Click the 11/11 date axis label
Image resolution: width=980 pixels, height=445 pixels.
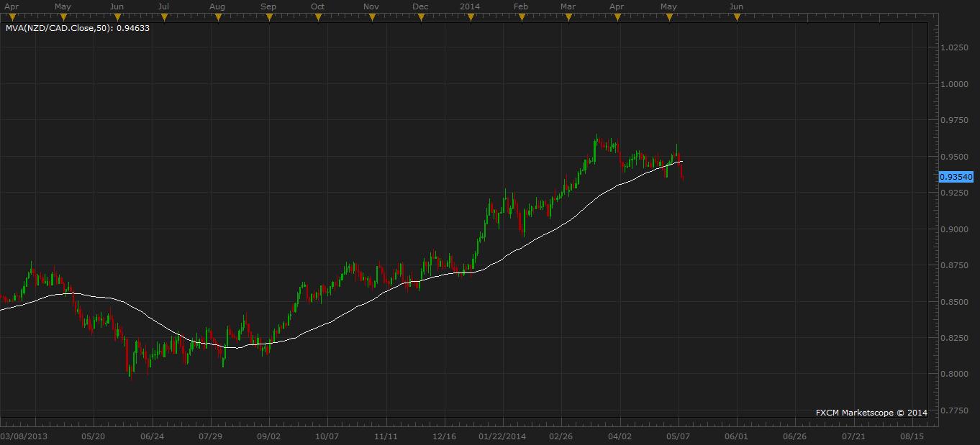pos(386,436)
